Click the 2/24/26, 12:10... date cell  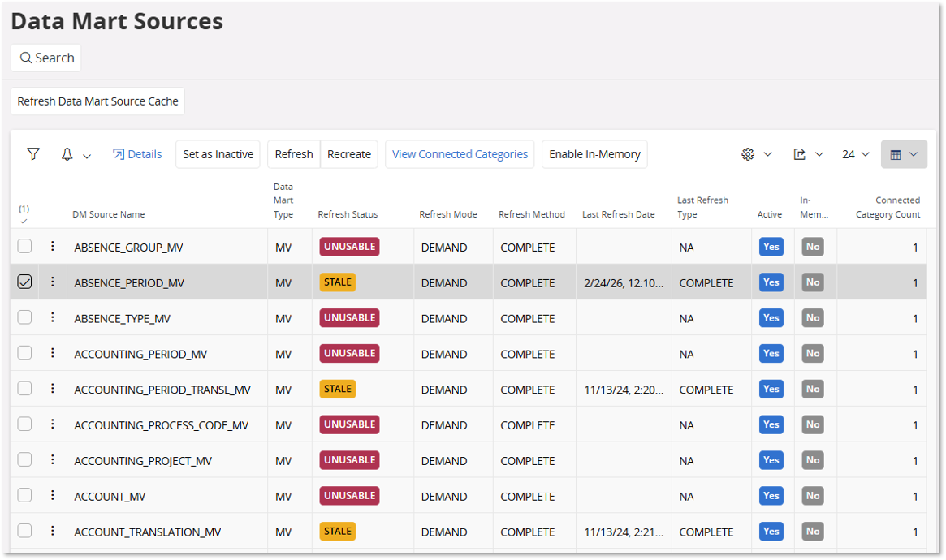(x=624, y=283)
